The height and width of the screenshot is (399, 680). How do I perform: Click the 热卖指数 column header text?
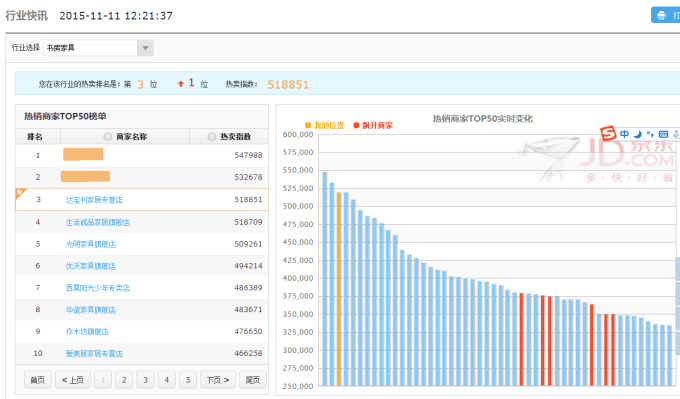pos(235,137)
